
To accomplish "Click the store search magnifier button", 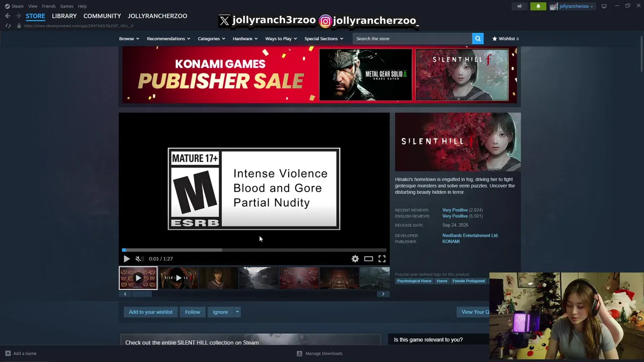I will tap(477, 39).
